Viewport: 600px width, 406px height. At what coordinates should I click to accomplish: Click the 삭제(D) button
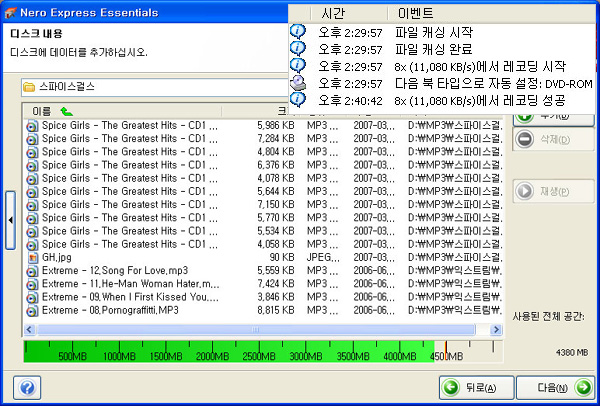tap(553, 139)
